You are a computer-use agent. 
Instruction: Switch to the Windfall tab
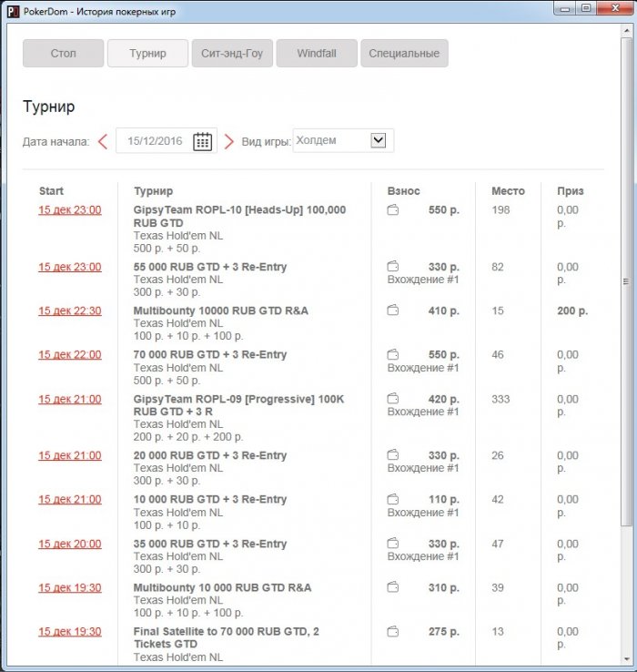[x=317, y=54]
